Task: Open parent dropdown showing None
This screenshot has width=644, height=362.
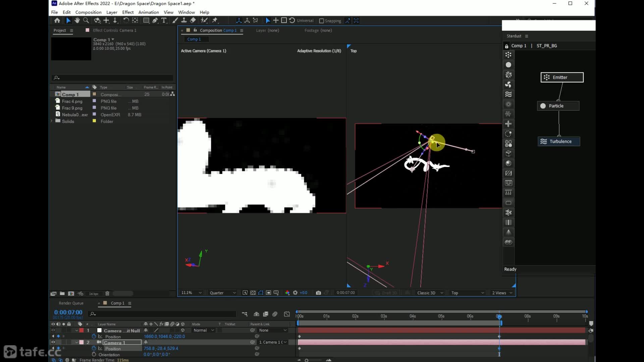Action: (273, 330)
